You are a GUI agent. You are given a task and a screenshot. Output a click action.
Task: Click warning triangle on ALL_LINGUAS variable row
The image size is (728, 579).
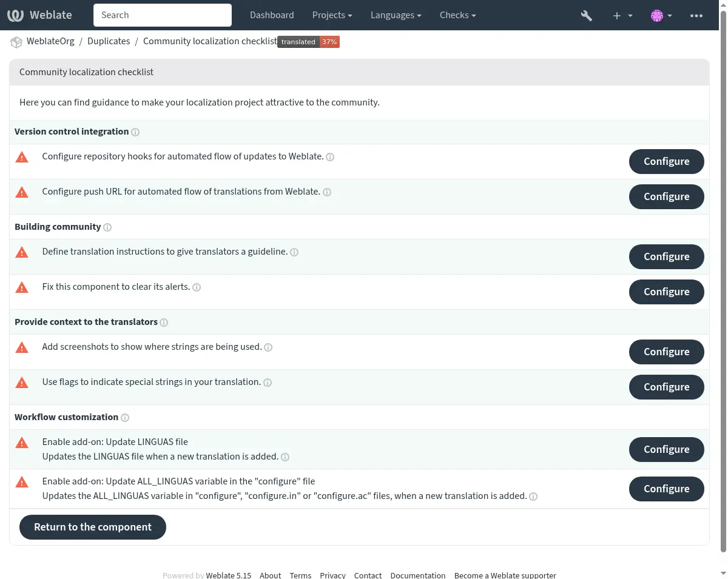coord(22,482)
